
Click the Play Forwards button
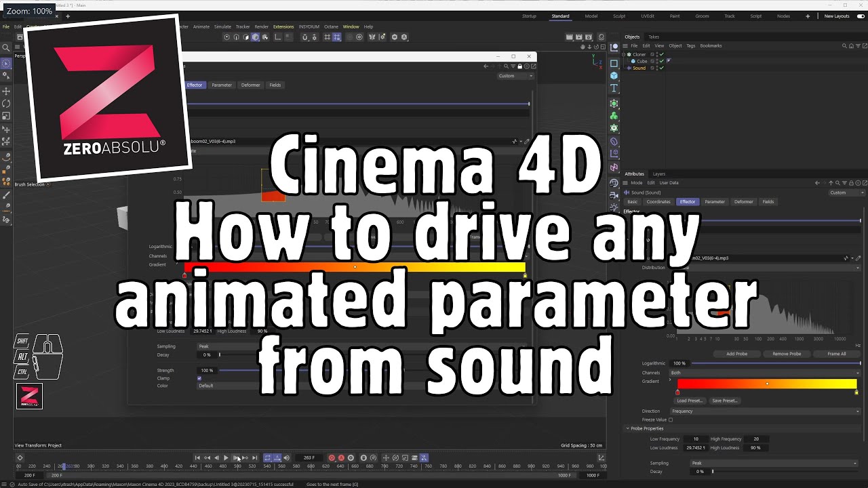pyautogui.click(x=226, y=458)
